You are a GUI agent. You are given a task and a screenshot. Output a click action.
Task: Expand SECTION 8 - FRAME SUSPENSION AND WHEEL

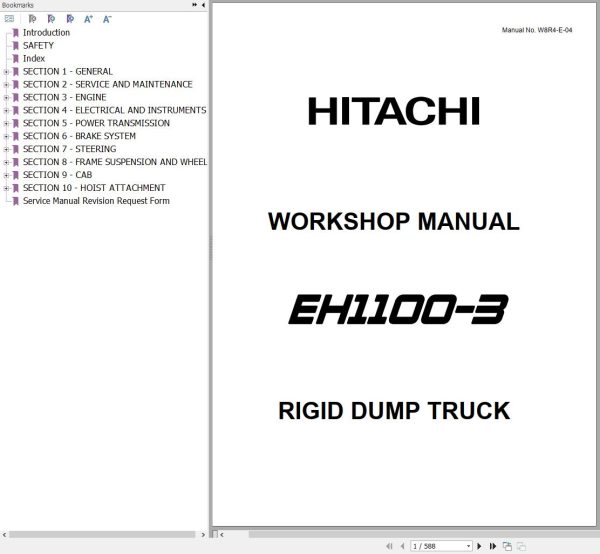coord(6,162)
